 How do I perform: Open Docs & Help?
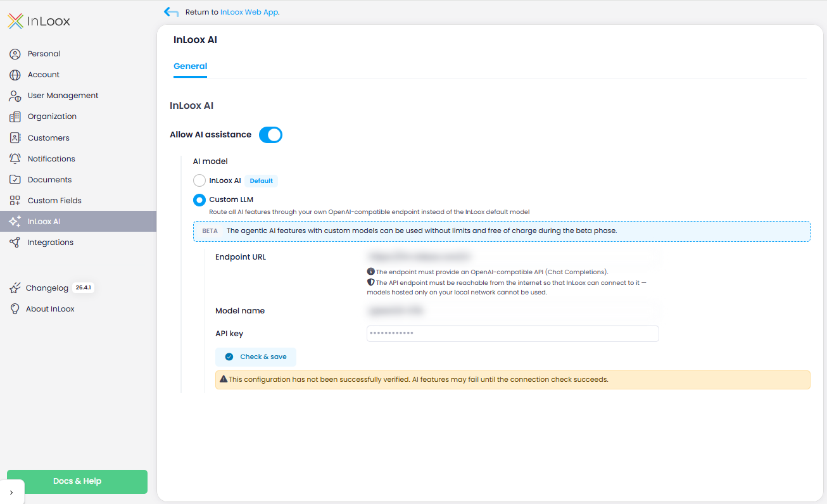point(77,481)
